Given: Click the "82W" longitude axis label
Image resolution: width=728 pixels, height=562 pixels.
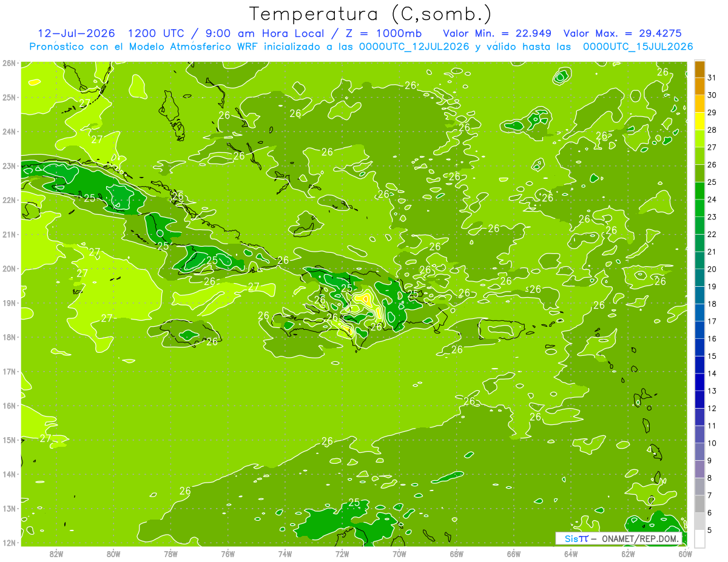Looking at the screenshot, I should point(56,554).
